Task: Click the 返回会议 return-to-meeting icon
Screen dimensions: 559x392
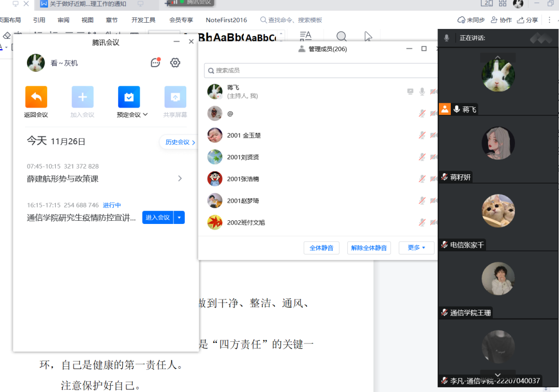Action: (36, 97)
